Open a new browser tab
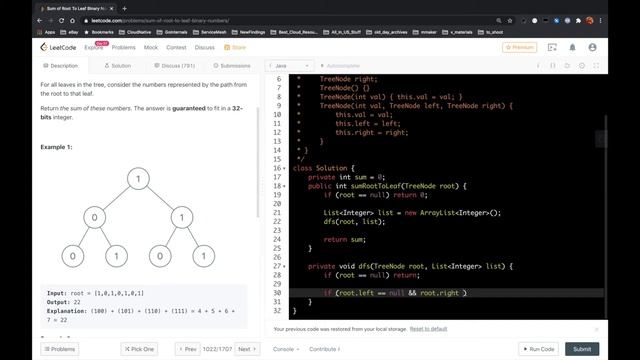Screen dimensions: 640x360 (124, 8)
